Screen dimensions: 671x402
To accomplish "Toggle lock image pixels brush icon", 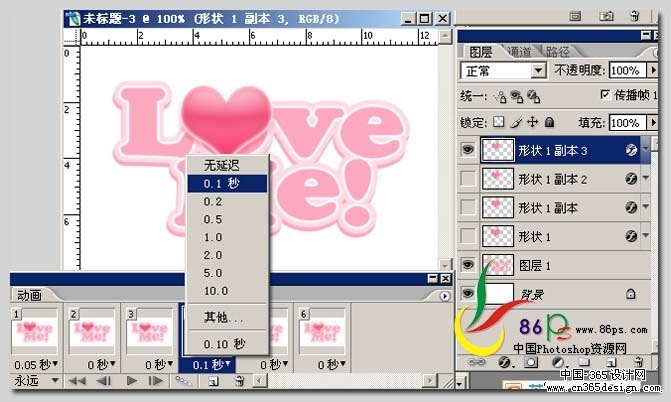I will 516,123.
